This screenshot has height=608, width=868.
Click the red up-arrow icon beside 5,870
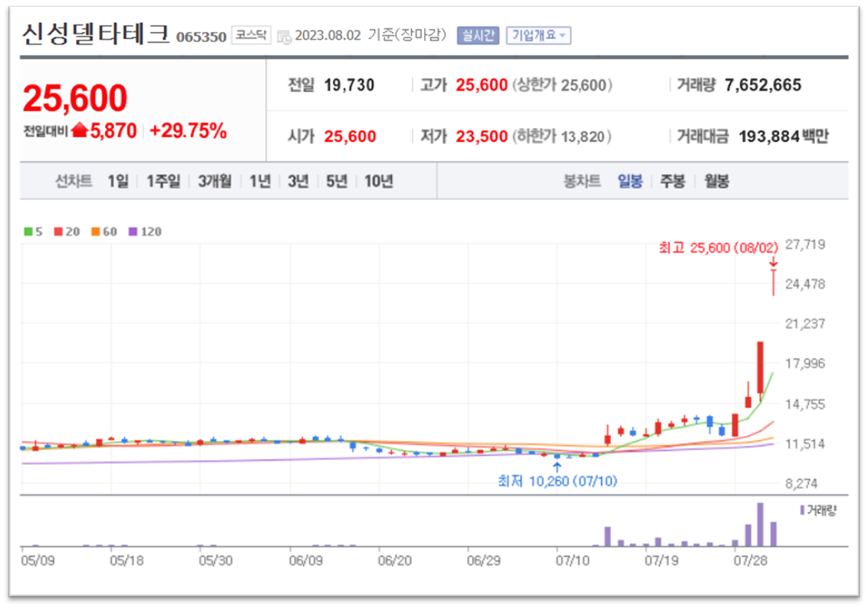click(x=81, y=130)
